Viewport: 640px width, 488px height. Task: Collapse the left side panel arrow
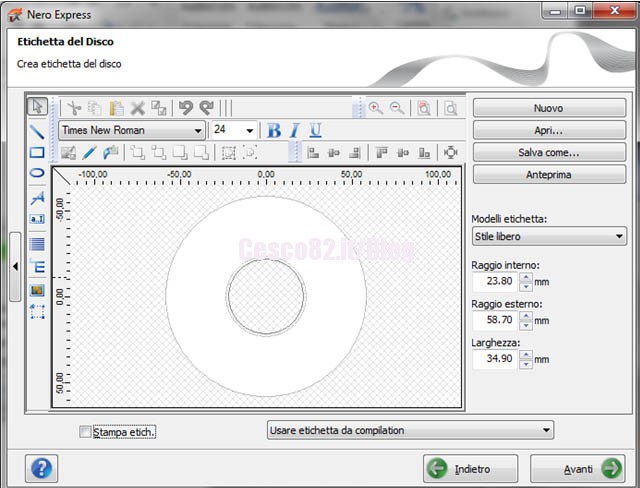point(15,266)
